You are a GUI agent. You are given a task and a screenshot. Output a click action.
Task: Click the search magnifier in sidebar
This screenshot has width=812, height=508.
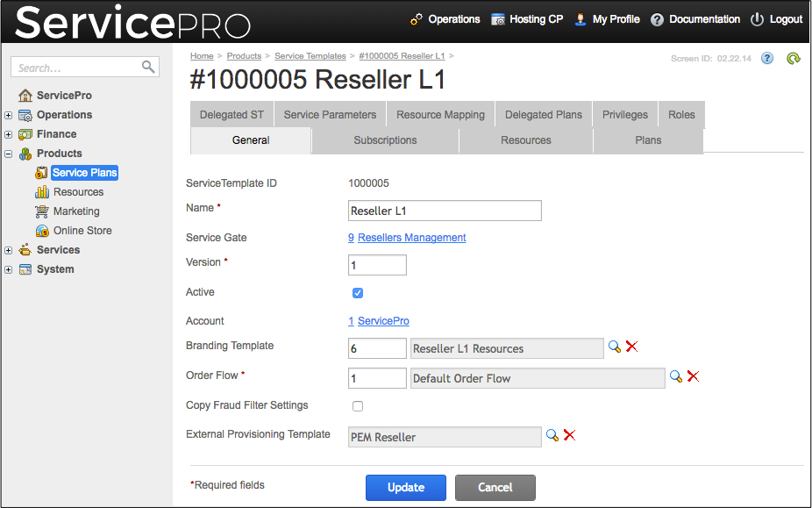148,67
